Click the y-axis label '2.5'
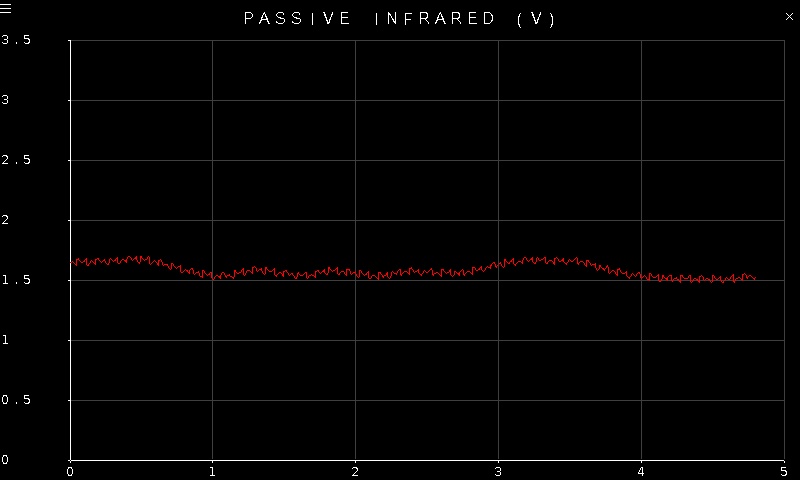The image size is (800, 480). [16, 160]
